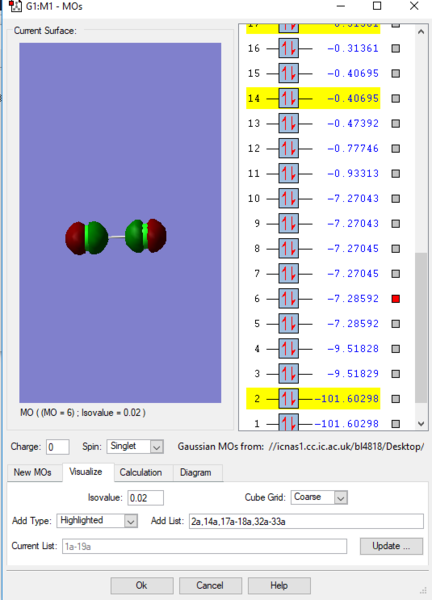Toggle the red surface marker of MO 6
Screen dimensions: 432x600
click(x=396, y=299)
